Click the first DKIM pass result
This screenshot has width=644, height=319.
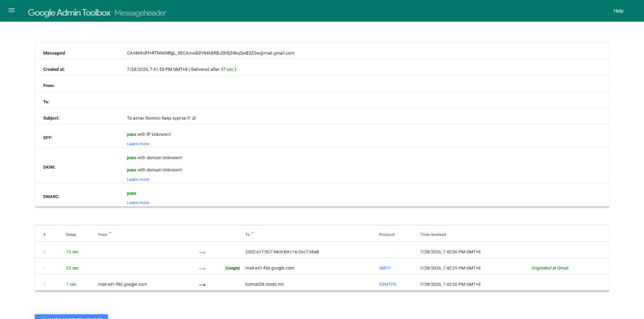[x=131, y=158]
